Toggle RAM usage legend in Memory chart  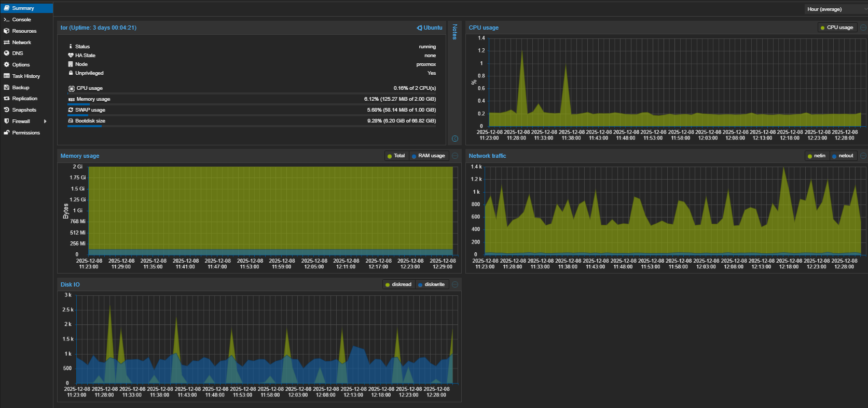[x=428, y=156]
